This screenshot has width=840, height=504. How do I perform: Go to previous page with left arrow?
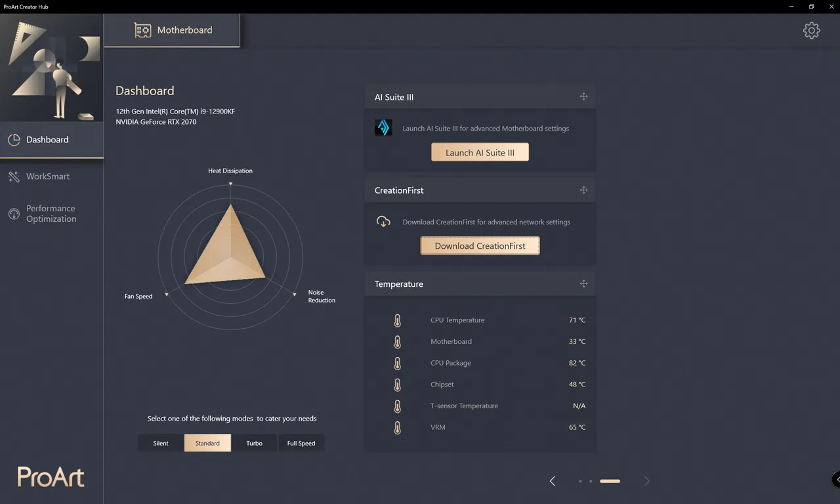click(x=553, y=481)
